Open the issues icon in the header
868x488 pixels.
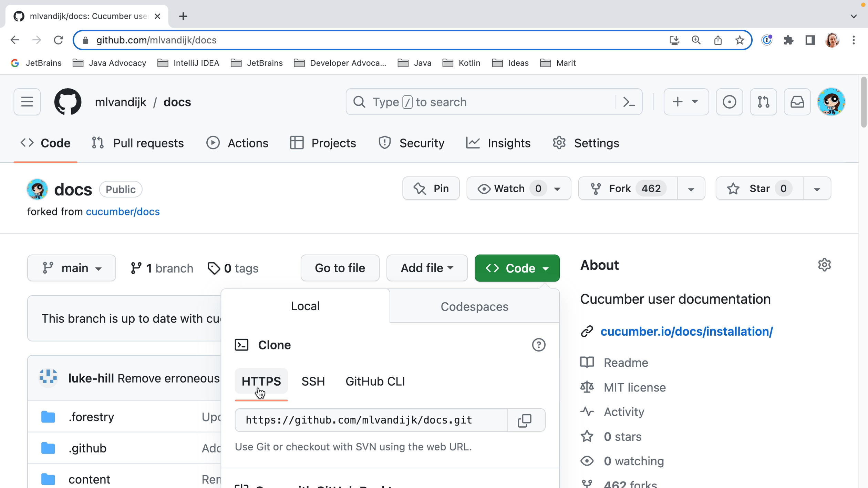[x=729, y=102]
